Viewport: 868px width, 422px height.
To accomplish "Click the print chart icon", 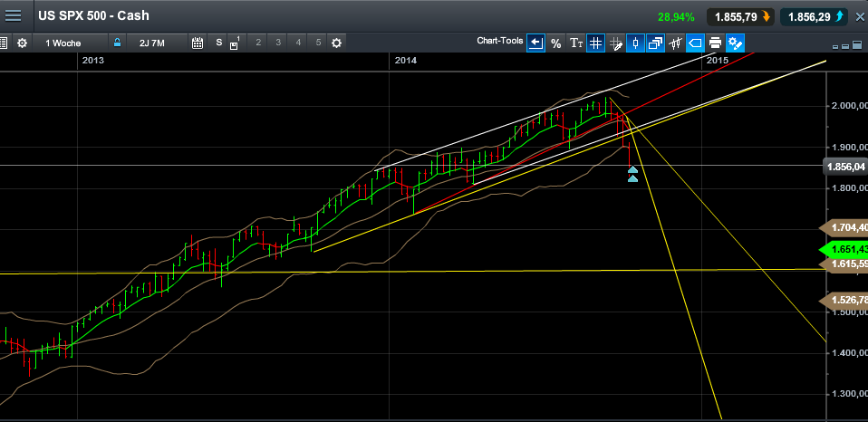I will coord(715,43).
